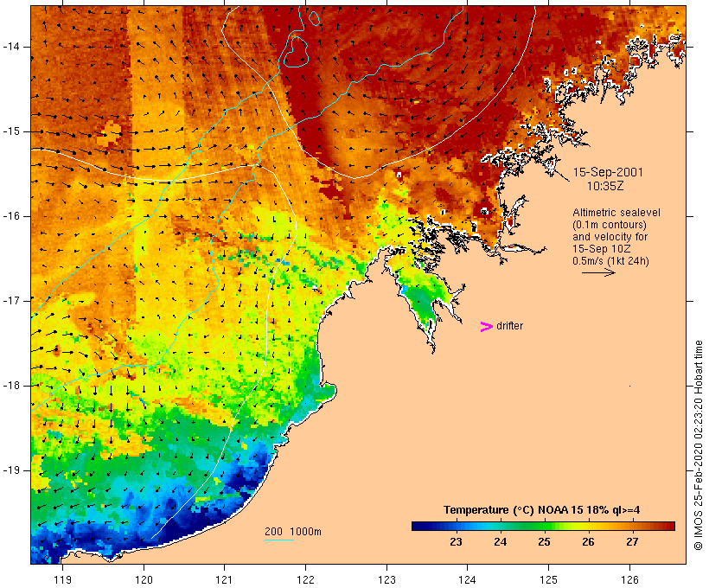Click the '15-Sep-2001' date text
The width and height of the screenshot is (709, 588).
[608, 172]
